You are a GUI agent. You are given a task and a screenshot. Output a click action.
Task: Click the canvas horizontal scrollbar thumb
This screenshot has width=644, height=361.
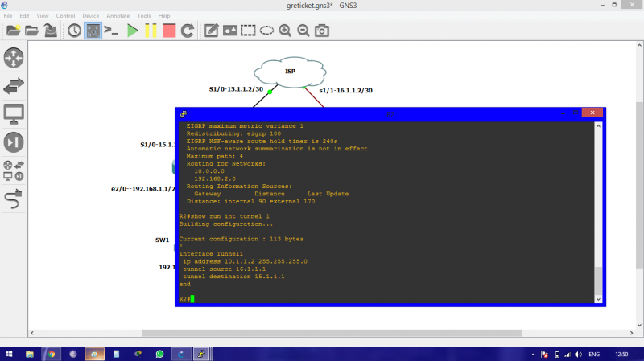pos(332,333)
